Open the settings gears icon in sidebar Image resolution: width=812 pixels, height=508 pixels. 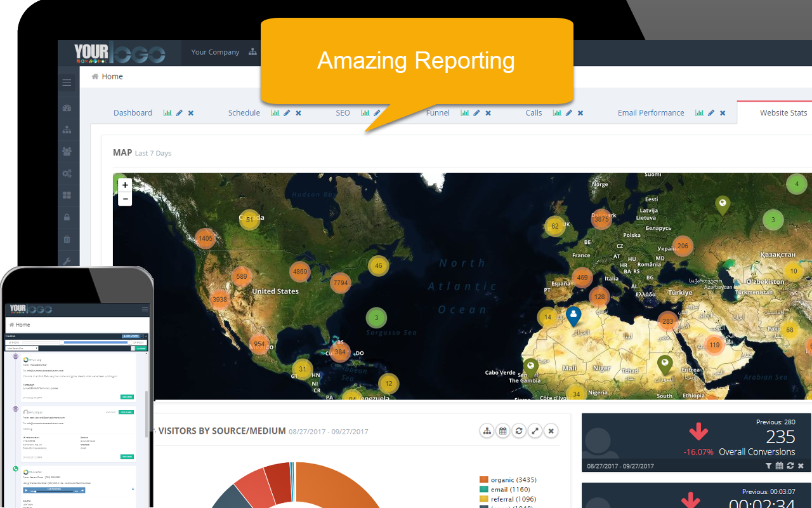coord(67,173)
